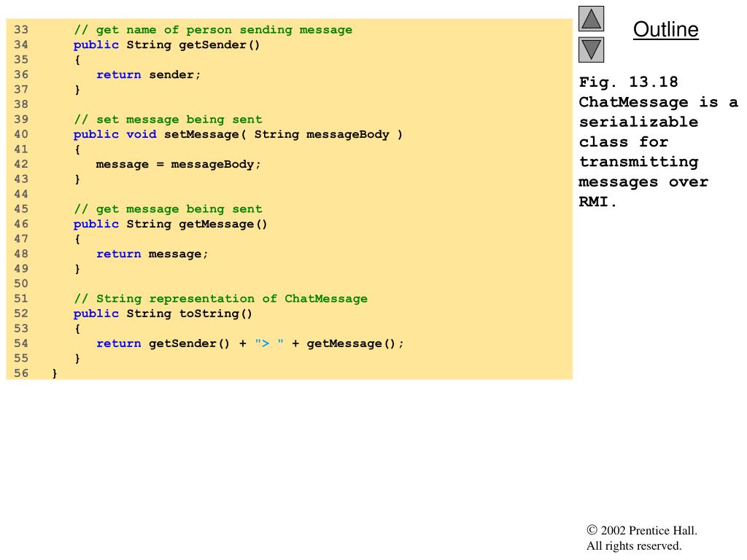The image size is (747, 560).
Task: Click the up arrow navigation icon
Action: (591, 18)
